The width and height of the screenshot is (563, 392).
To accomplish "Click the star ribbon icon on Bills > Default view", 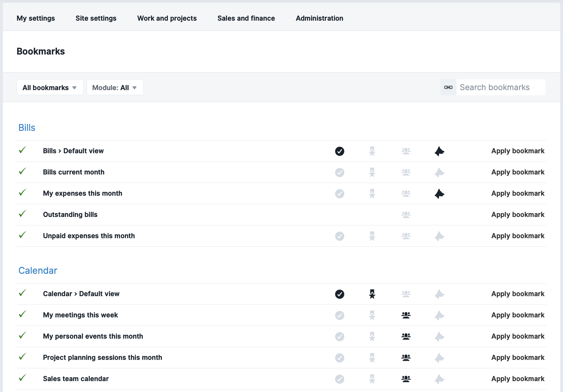I will 372,151.
